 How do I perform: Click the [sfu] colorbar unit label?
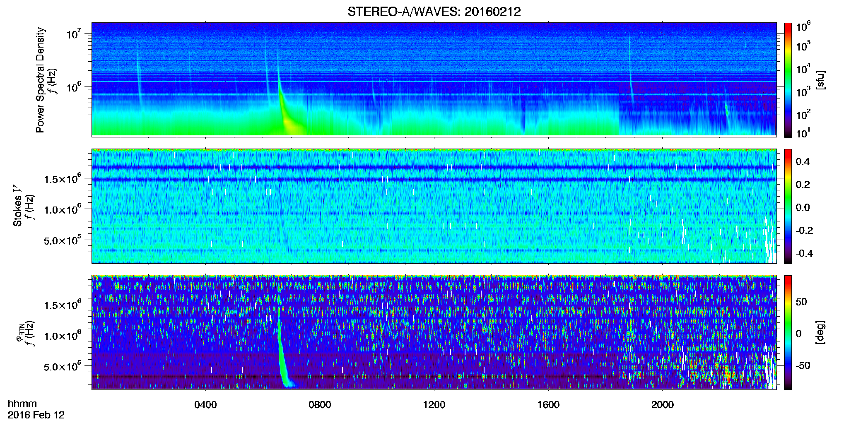pos(820,80)
